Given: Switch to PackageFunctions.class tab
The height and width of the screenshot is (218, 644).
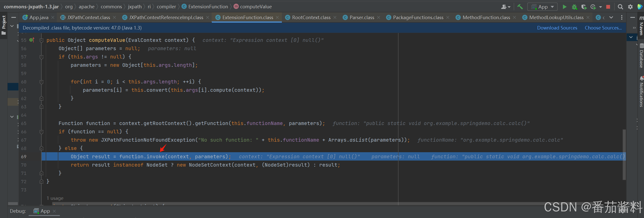Looking at the screenshot, I should click(418, 17).
